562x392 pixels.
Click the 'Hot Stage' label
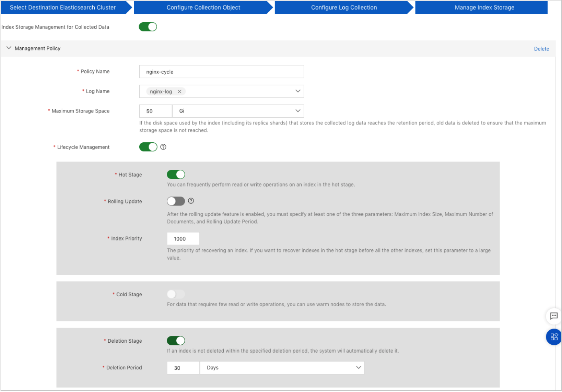pyautogui.click(x=130, y=175)
